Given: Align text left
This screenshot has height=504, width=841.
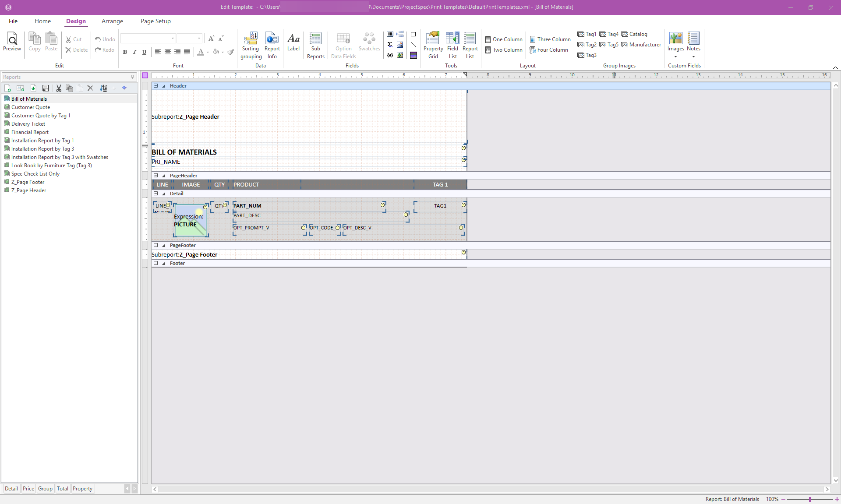Looking at the screenshot, I should click(x=158, y=52).
